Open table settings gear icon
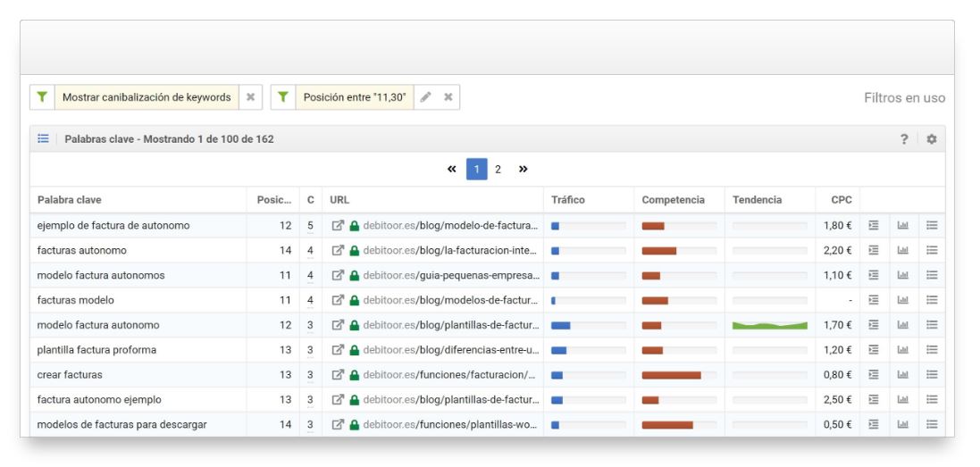Screen dimensions: 980x467 [931, 139]
